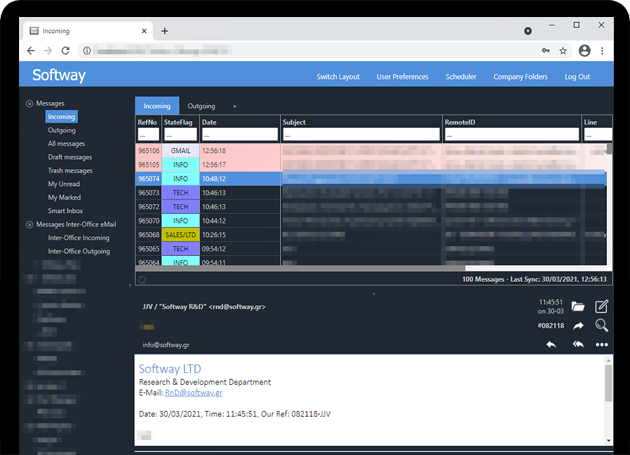Open the three-dots more actions menu
This screenshot has width=630, height=455.
[601, 344]
